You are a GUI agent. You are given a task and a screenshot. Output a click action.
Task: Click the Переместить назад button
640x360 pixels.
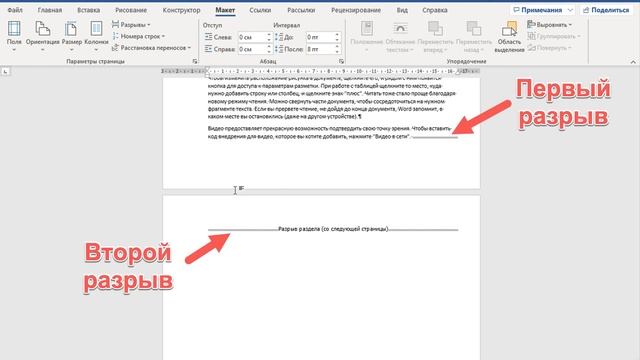pos(473,37)
